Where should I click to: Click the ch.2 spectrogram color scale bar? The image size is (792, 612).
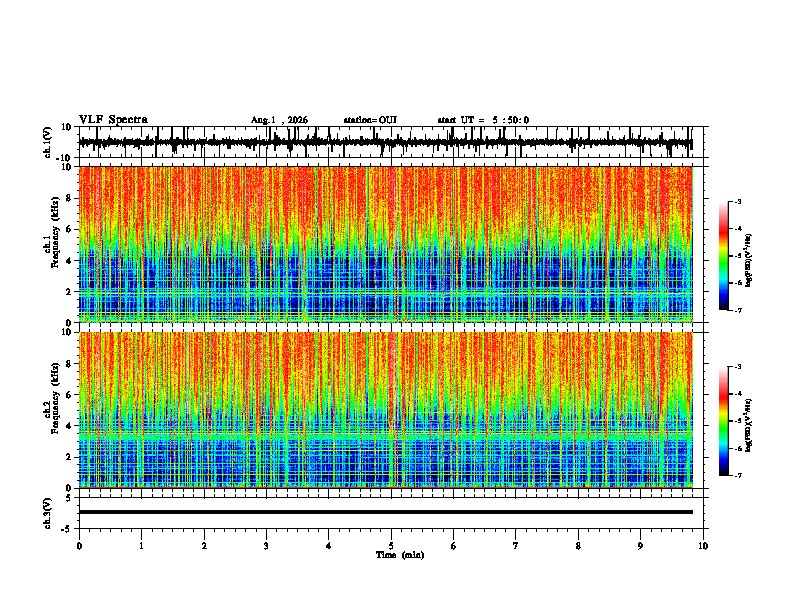click(x=724, y=421)
